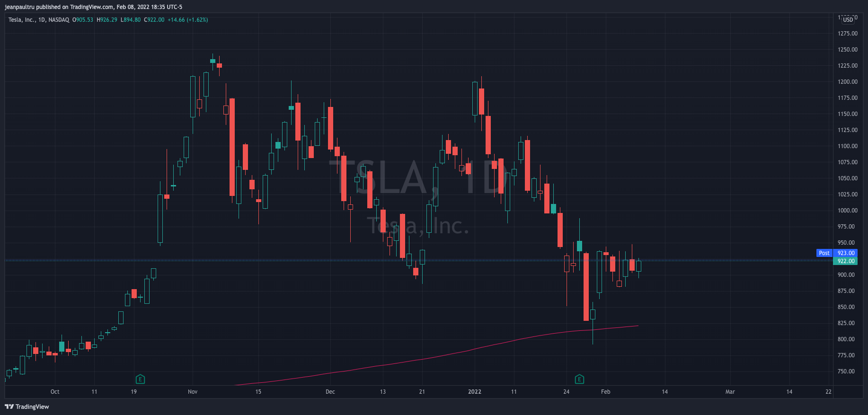Click the Dec label on time axis
Image resolution: width=868 pixels, height=415 pixels.
[x=330, y=392]
